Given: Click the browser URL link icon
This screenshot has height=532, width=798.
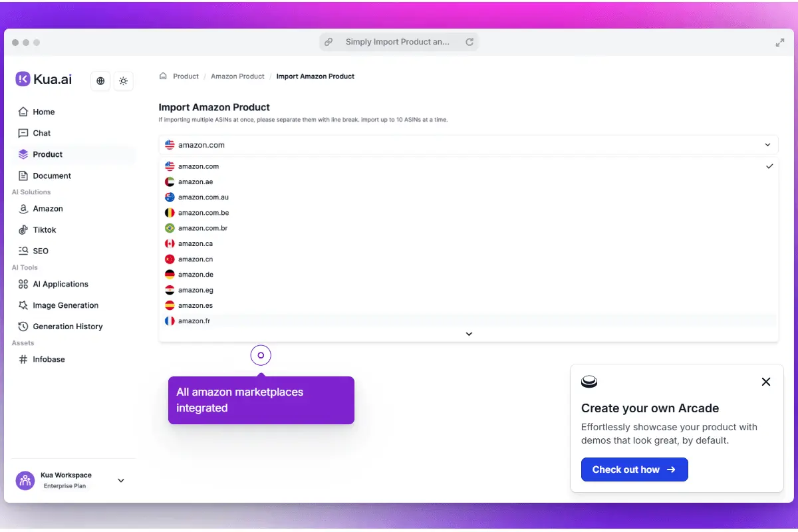Looking at the screenshot, I should coord(329,42).
